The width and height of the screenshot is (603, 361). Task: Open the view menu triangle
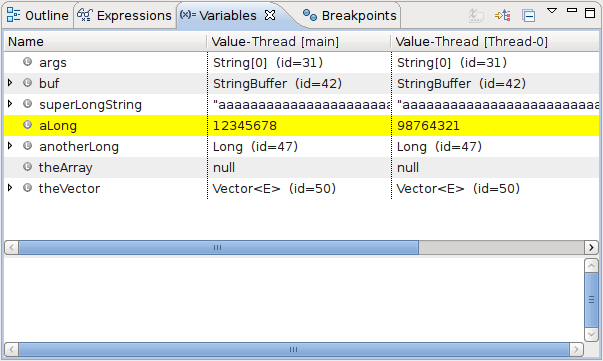point(552,11)
